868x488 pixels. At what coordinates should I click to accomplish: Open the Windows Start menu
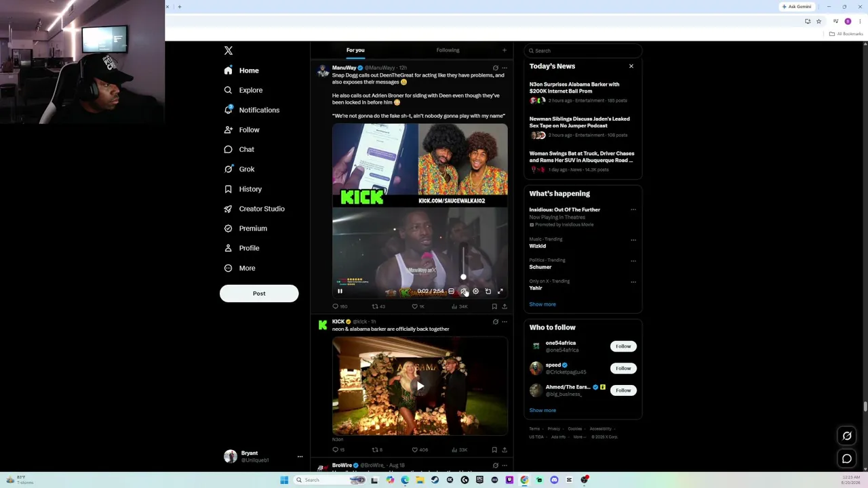(284, 480)
